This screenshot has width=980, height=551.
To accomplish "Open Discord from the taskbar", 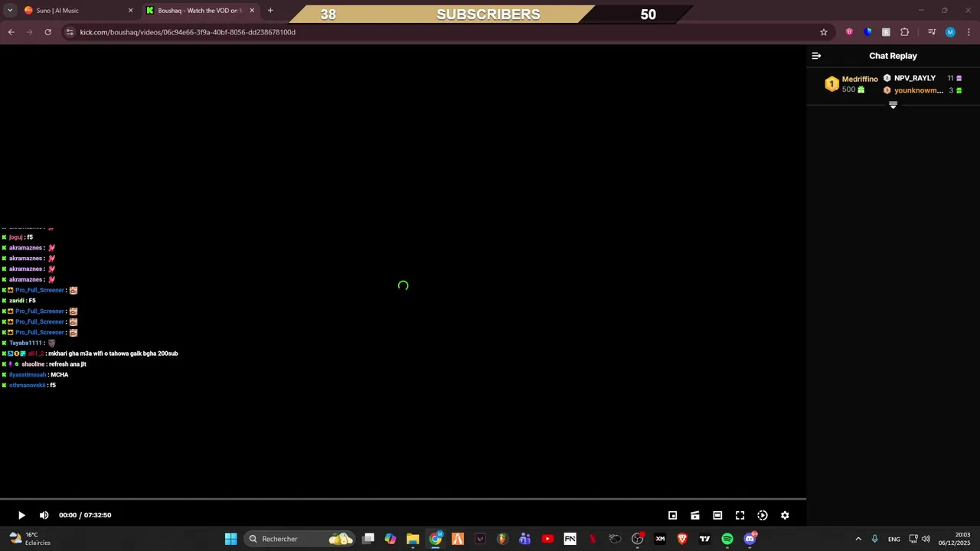I will [x=750, y=539].
